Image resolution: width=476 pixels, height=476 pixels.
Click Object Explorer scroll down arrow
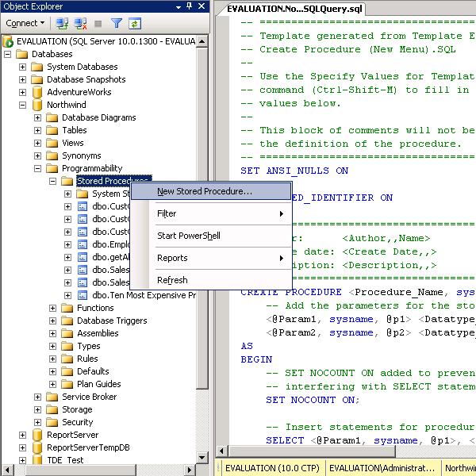point(202,457)
